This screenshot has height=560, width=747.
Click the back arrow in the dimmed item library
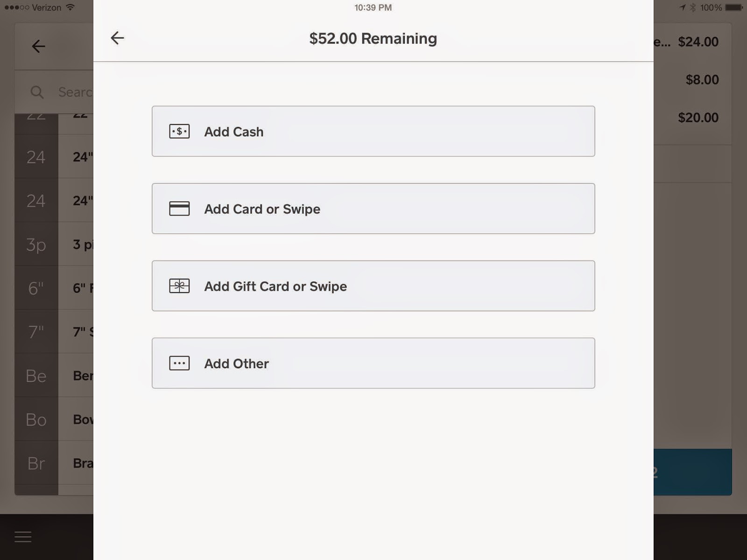click(x=38, y=46)
